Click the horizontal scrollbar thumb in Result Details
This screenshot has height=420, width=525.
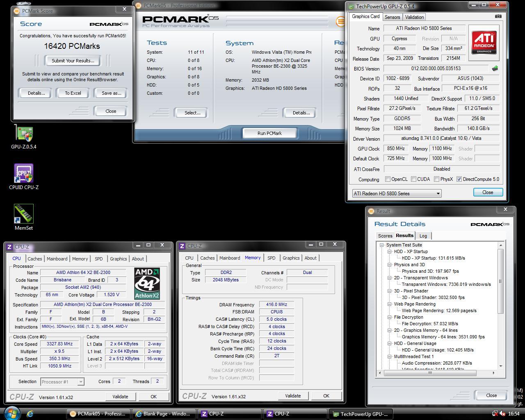point(430,373)
